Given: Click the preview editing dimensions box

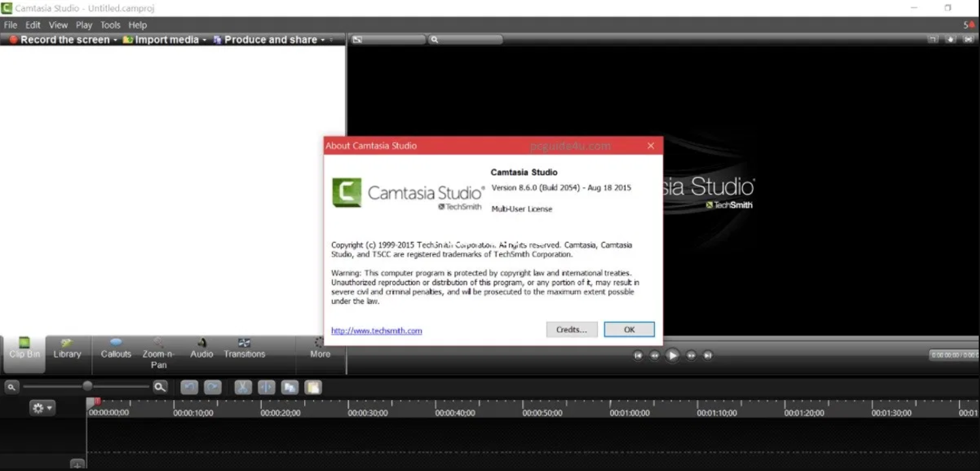Looking at the screenshot, I should [x=388, y=40].
